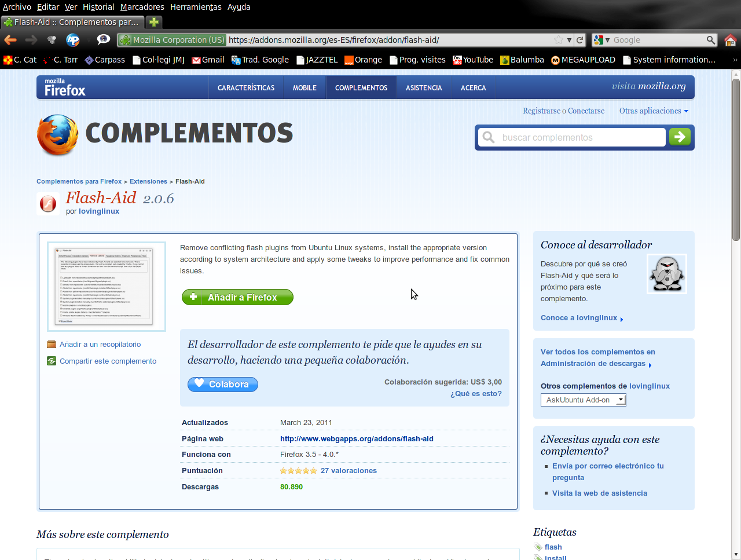The width and height of the screenshot is (741, 560).
Task: Open a new tab with the plus button
Action: pyautogui.click(x=154, y=22)
